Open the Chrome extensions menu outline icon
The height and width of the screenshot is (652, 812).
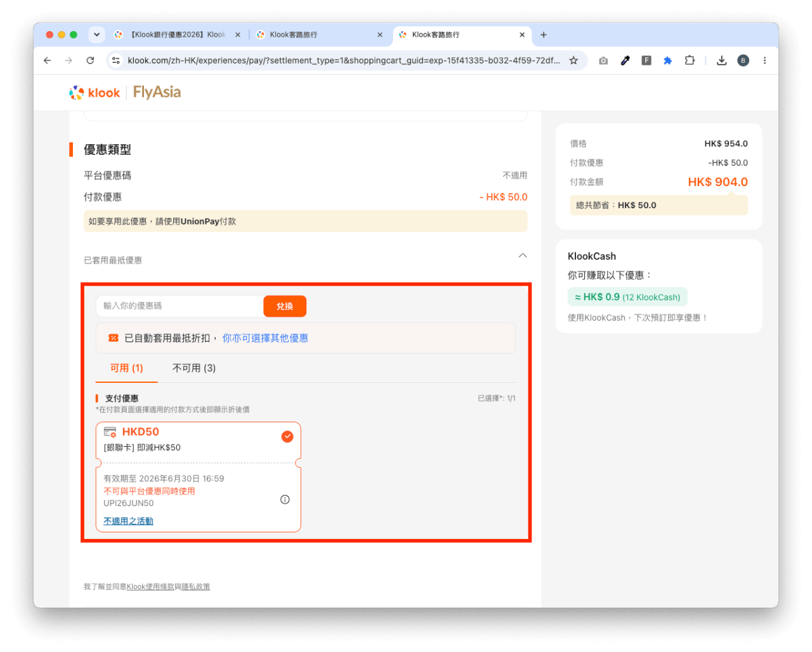click(690, 60)
